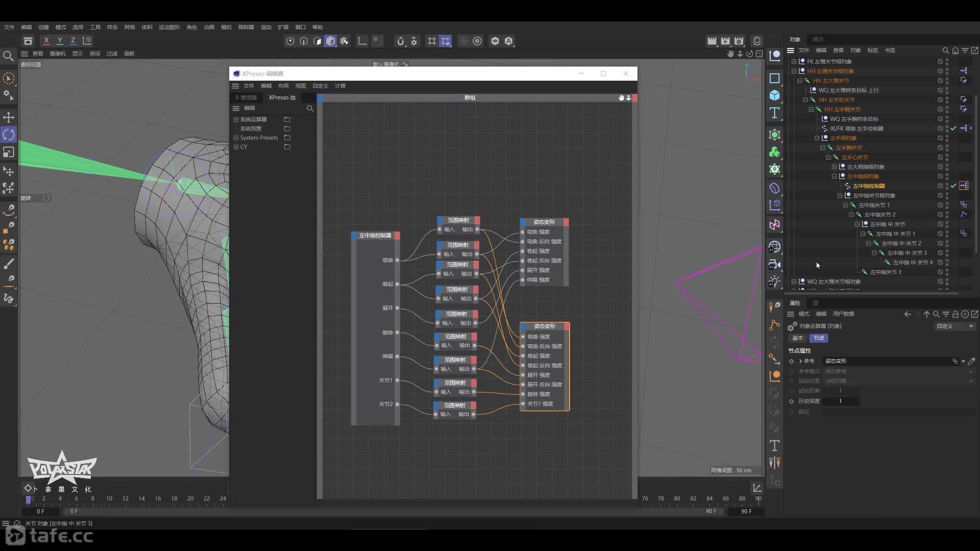Click the render to picture viewer clapperboard icon
980x551 pixels.
[x=725, y=41]
